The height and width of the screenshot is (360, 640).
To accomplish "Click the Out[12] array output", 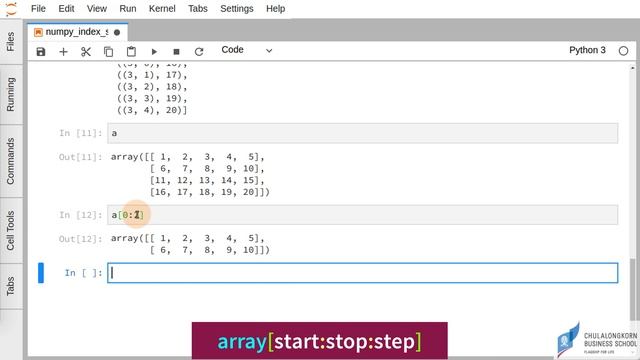I will (190, 244).
